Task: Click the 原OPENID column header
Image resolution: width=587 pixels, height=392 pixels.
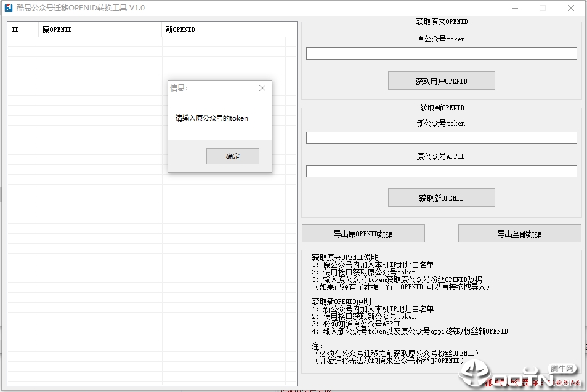Action: tap(100, 30)
